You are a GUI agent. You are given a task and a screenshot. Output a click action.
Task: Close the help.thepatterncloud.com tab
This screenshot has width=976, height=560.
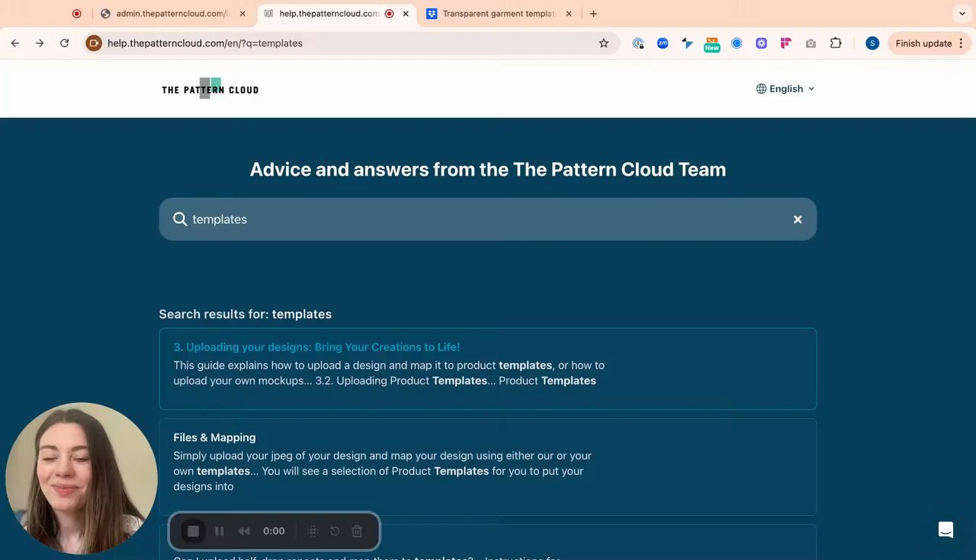point(406,14)
